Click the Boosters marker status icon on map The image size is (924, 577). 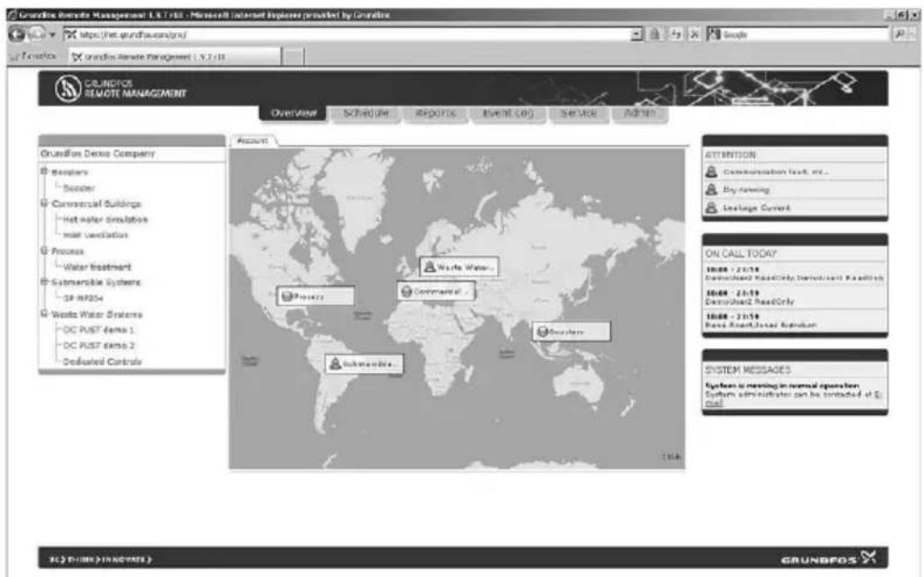(x=542, y=332)
